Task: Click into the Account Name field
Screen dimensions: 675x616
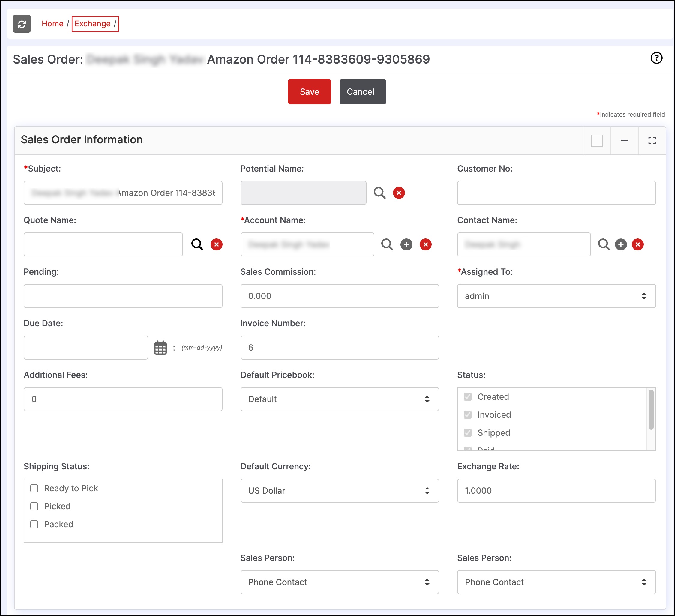Action: pos(307,244)
